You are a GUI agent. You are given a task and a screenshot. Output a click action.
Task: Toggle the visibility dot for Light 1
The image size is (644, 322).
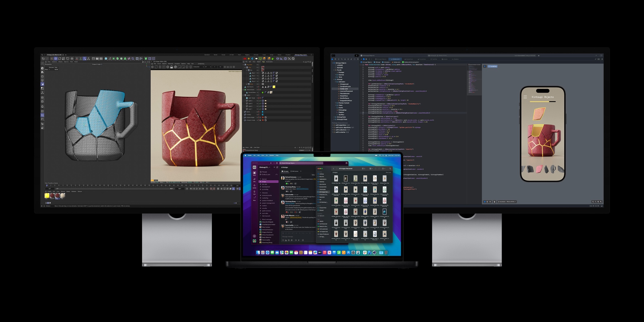click(259, 109)
